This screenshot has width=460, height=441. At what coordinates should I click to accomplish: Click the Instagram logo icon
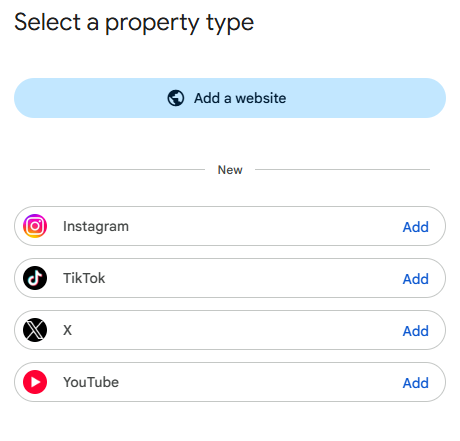[35, 226]
